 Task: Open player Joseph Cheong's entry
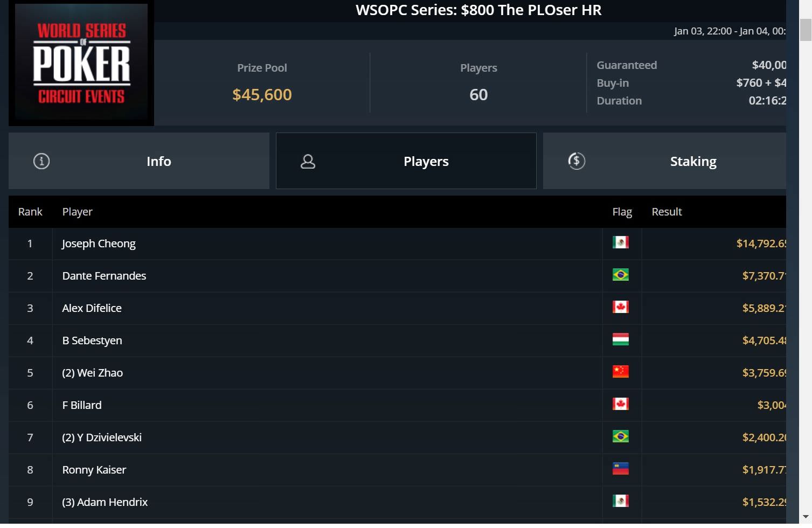click(x=99, y=244)
